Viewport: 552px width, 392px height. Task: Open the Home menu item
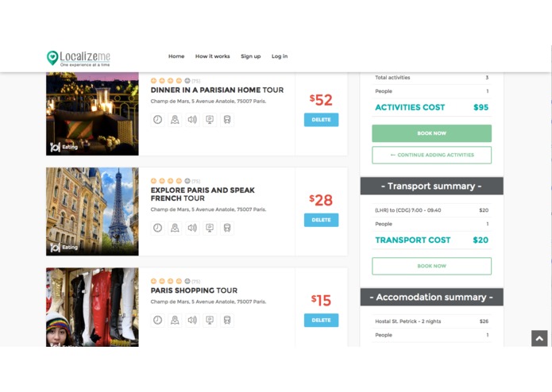point(176,56)
